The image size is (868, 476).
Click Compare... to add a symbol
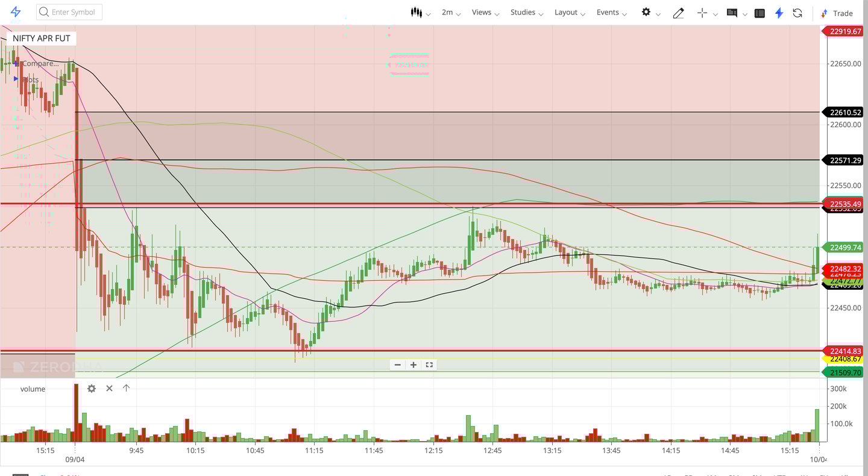coord(40,63)
